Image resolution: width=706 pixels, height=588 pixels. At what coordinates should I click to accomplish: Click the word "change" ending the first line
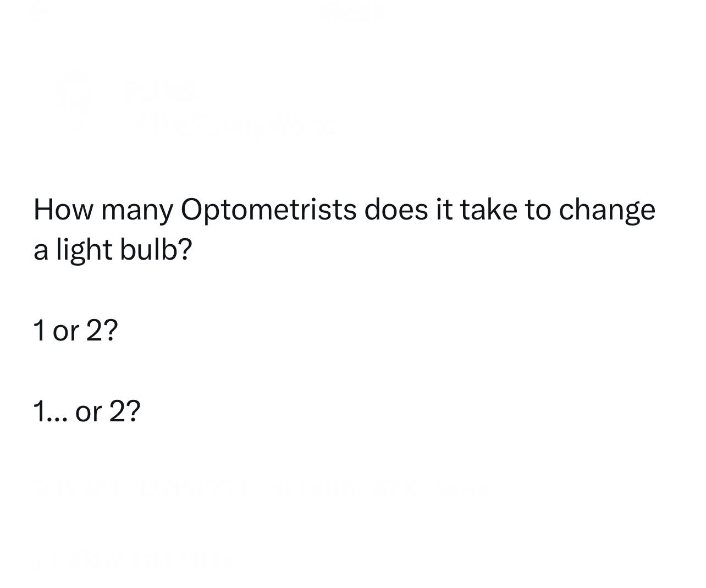coord(607,210)
